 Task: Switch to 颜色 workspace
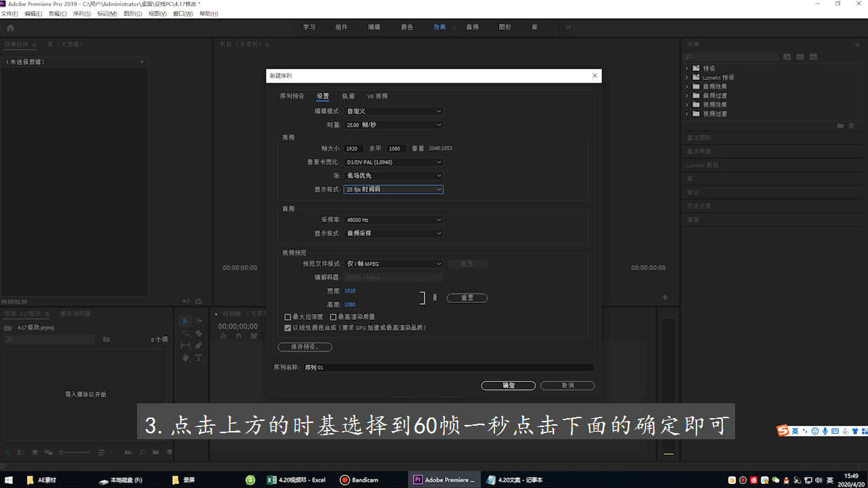coord(407,27)
